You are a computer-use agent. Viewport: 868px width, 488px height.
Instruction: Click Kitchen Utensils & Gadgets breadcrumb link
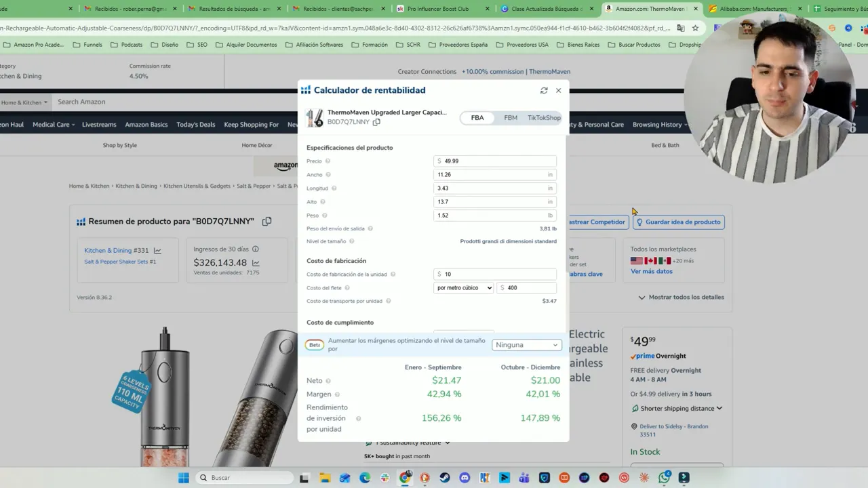click(x=197, y=186)
